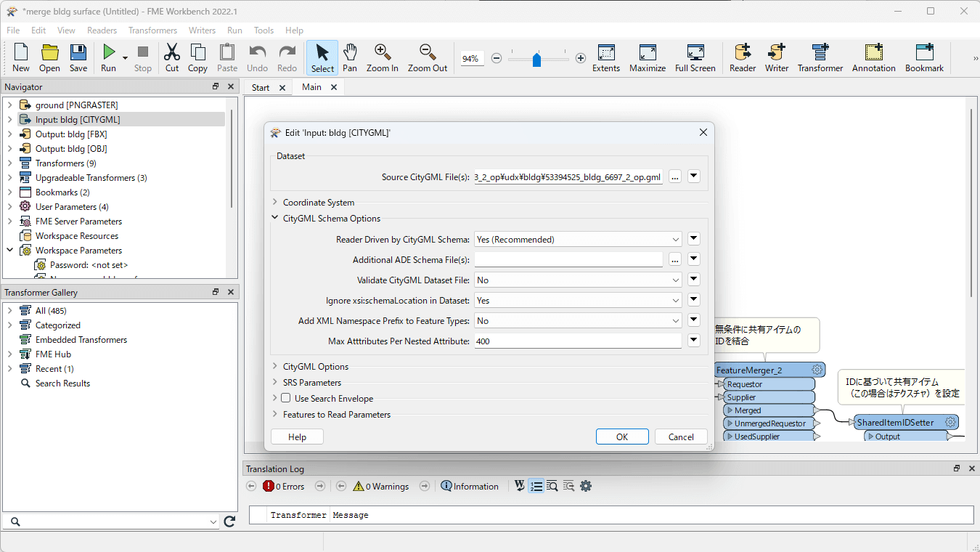Click the New workspace icon
Viewport: 980px width, 552px height.
[21, 52]
